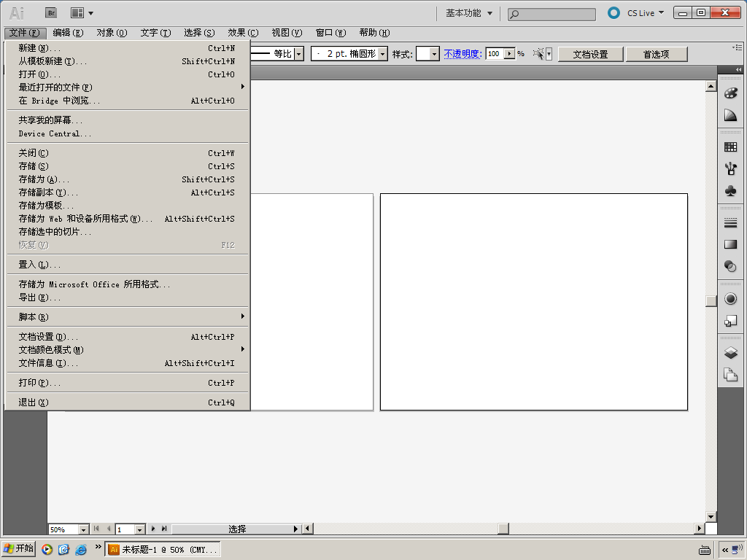747x560 pixels.
Task: Open the Stroke panel icon
Action: [x=730, y=222]
